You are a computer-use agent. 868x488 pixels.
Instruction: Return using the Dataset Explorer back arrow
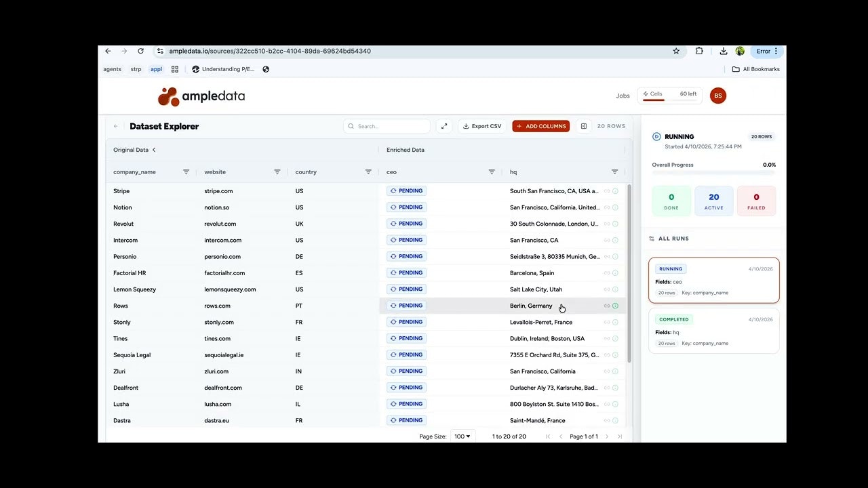pyautogui.click(x=116, y=126)
